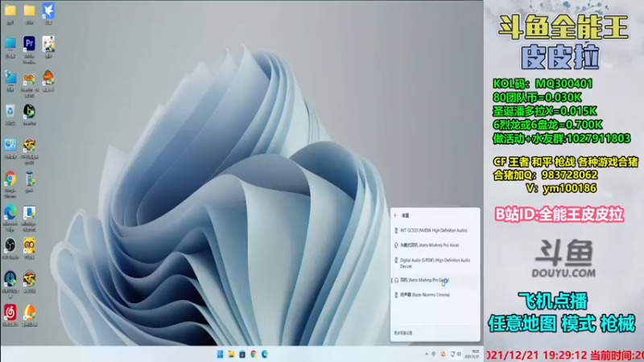Select Razer Nommo Chroma speakers output
This screenshot has width=644, height=362.
point(435,295)
